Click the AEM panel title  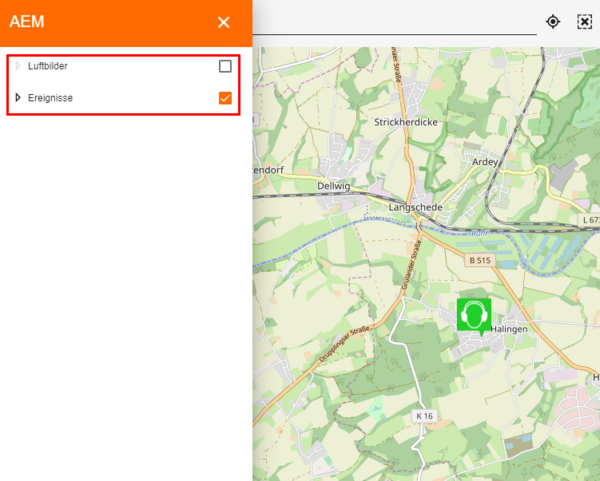coord(27,22)
